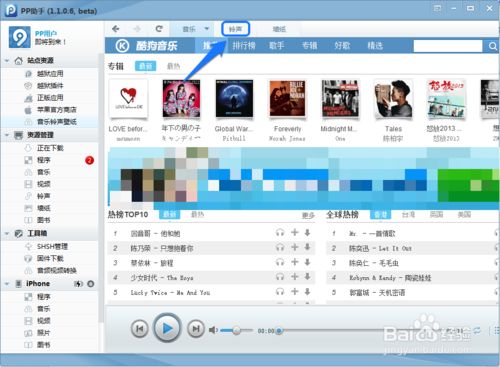Preview 蔡依林 旅程 with headphone icon
Screen dimensions: 500x367
coord(280,262)
